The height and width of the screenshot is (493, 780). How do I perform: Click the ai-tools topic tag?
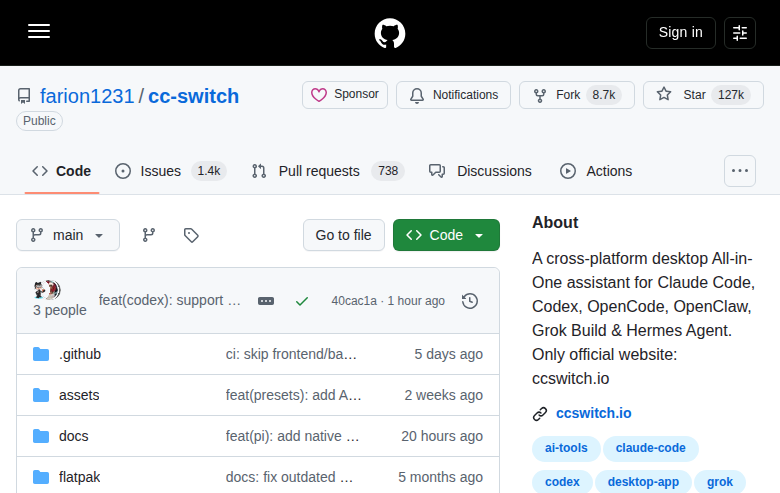[x=566, y=448]
